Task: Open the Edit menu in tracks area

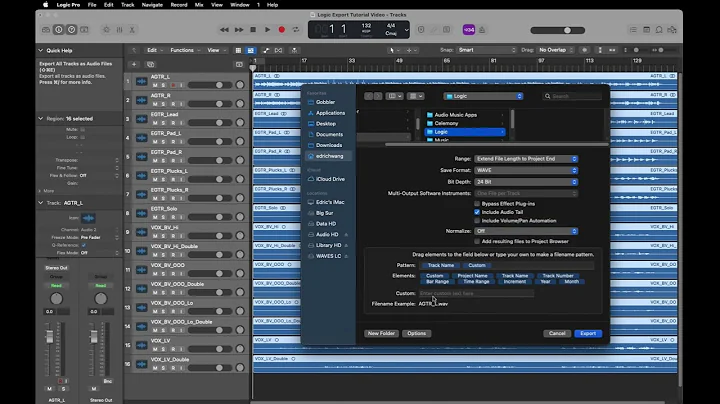Action: (154, 50)
